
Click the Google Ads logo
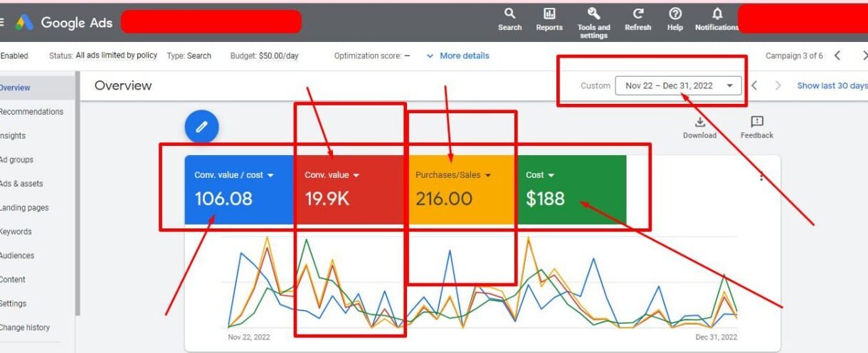24,22
